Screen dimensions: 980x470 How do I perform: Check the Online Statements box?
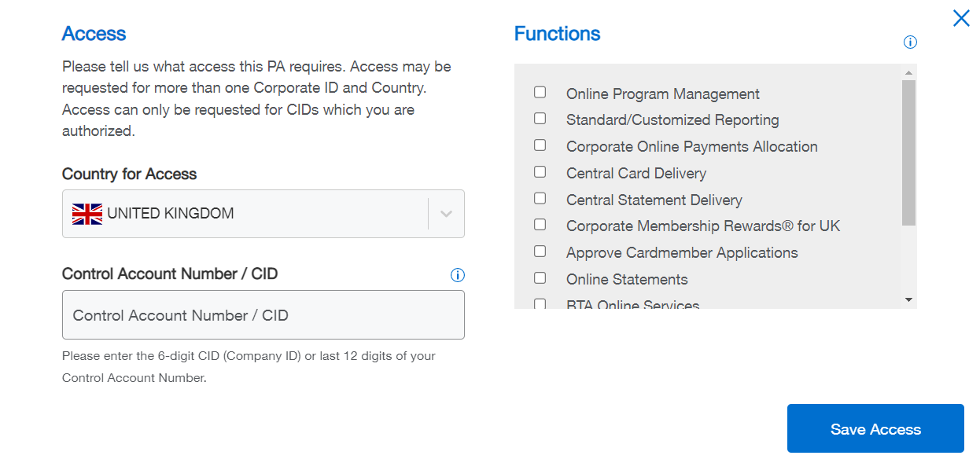tap(540, 278)
